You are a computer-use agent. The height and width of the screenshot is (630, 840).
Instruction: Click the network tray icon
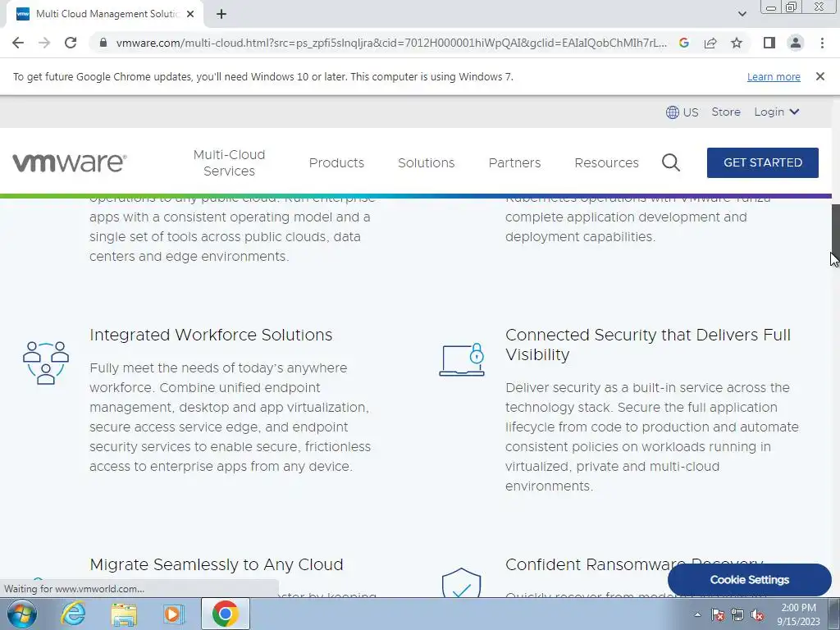pyautogui.click(x=737, y=615)
